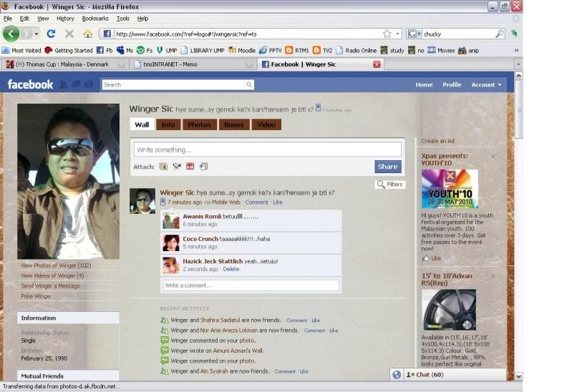Delete Hazick Jeck Stattlich's comment
Screen dimensions: 572x392
(x=231, y=269)
